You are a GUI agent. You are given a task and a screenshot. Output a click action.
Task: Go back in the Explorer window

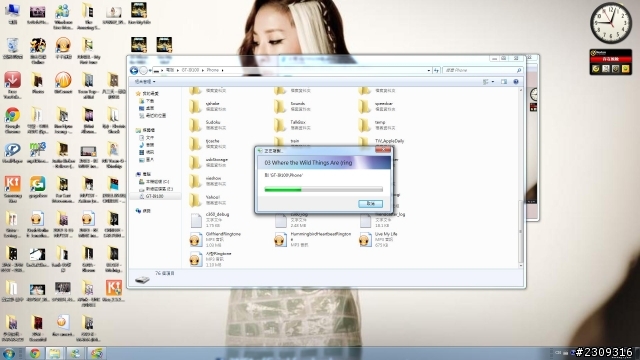pyautogui.click(x=133, y=70)
